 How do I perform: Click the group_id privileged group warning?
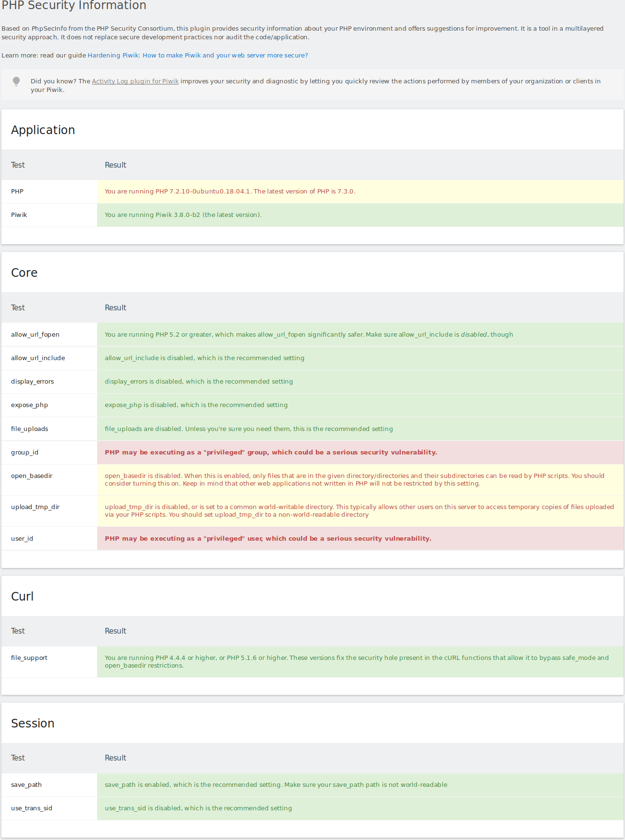(270, 453)
